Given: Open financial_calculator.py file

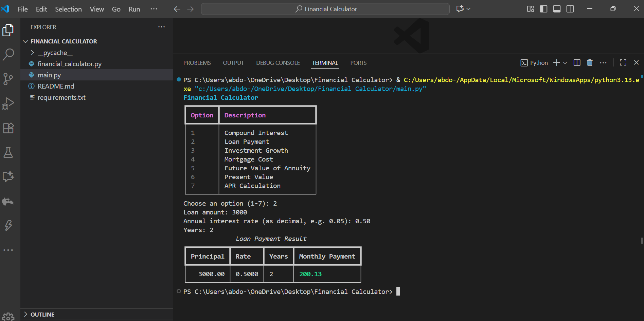Looking at the screenshot, I should (x=69, y=64).
